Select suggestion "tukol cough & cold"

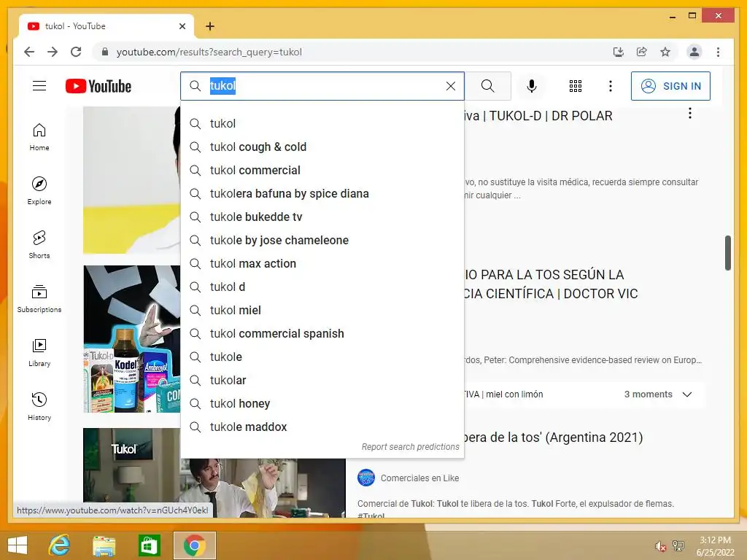pos(322,147)
